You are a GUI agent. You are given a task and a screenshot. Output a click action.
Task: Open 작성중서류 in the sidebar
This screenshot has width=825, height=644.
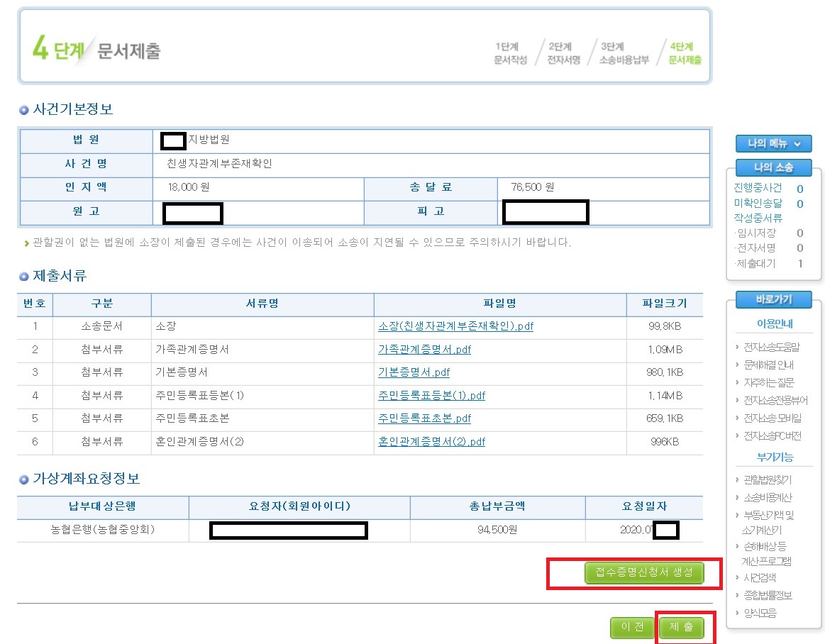[x=758, y=218]
